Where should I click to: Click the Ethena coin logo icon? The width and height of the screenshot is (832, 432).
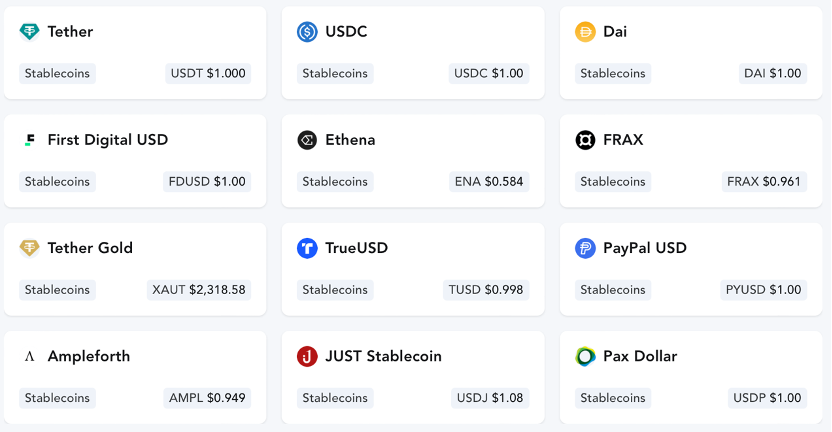point(307,140)
